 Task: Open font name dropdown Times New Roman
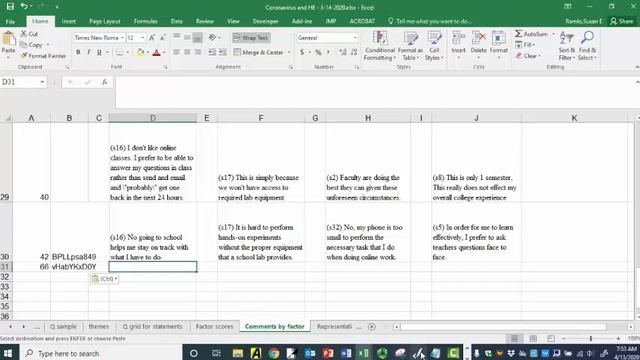point(122,38)
